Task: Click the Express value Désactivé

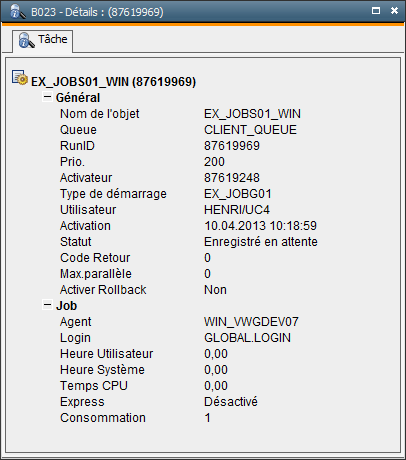Action: click(231, 402)
